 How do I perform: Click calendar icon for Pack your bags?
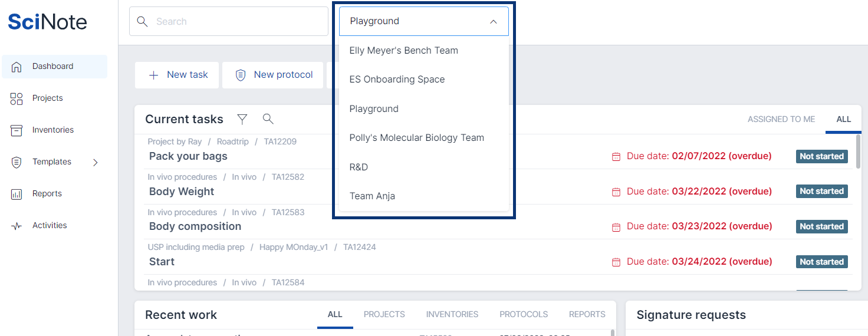tap(616, 157)
